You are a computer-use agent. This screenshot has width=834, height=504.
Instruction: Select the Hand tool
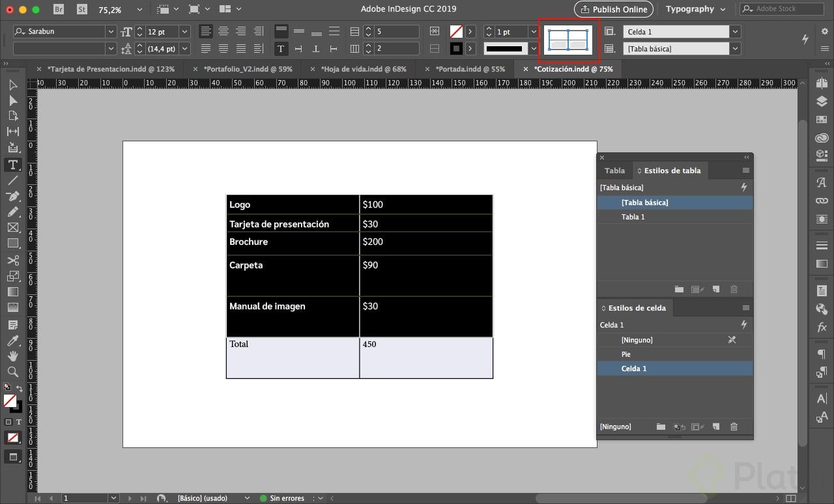pos(12,356)
